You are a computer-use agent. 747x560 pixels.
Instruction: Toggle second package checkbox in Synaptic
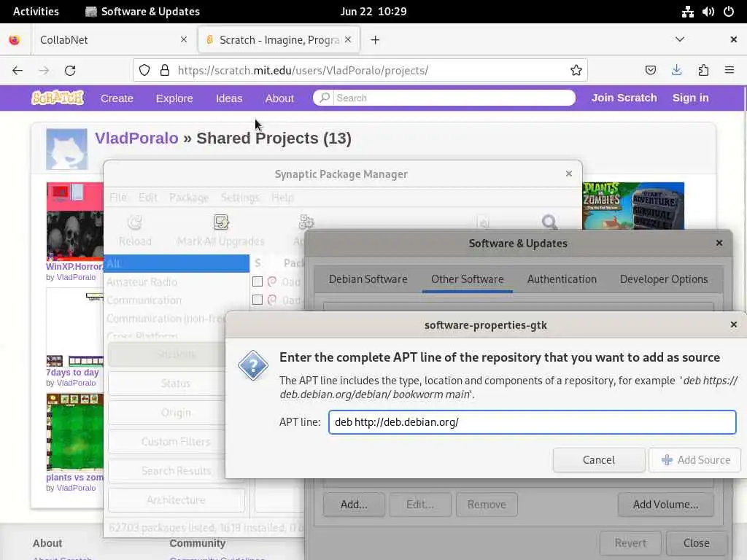pos(258,300)
